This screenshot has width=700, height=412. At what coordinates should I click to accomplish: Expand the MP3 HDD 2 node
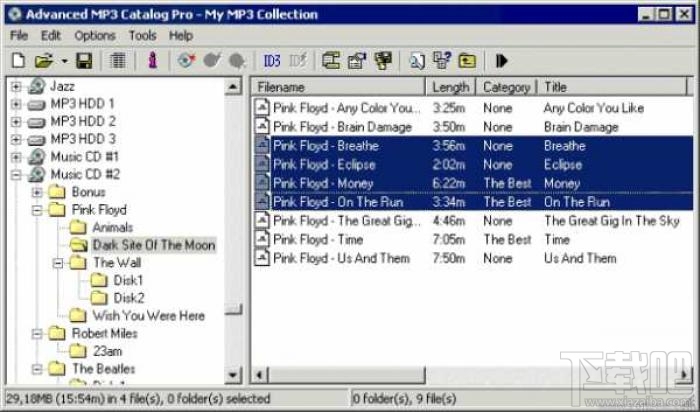pyautogui.click(x=16, y=121)
